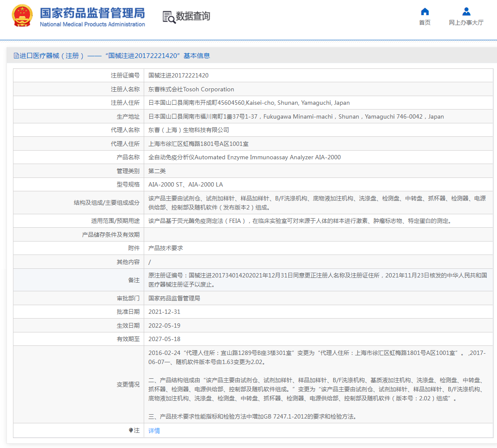
Task: Click the 数据查询 magnifier icon
Action: [x=168, y=16]
